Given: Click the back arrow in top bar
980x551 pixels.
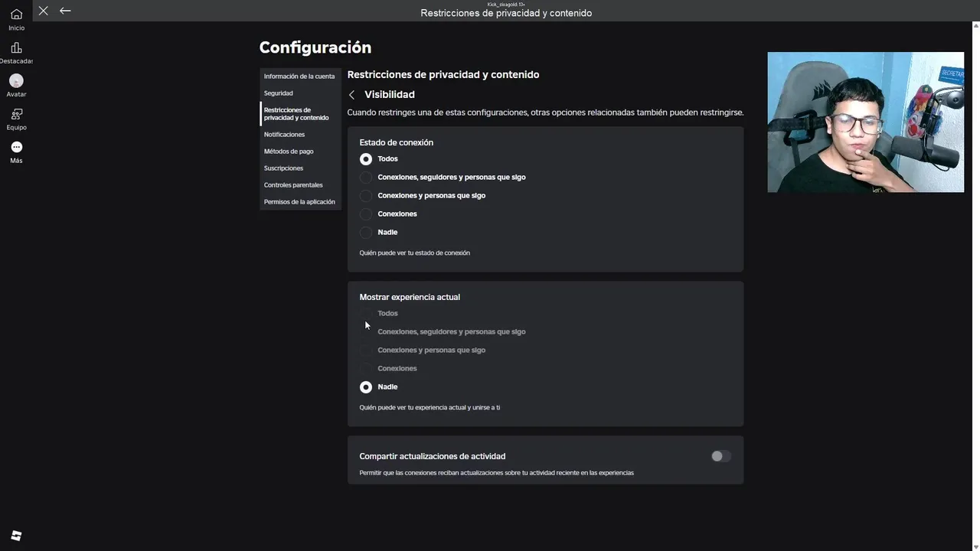Looking at the screenshot, I should [x=65, y=11].
